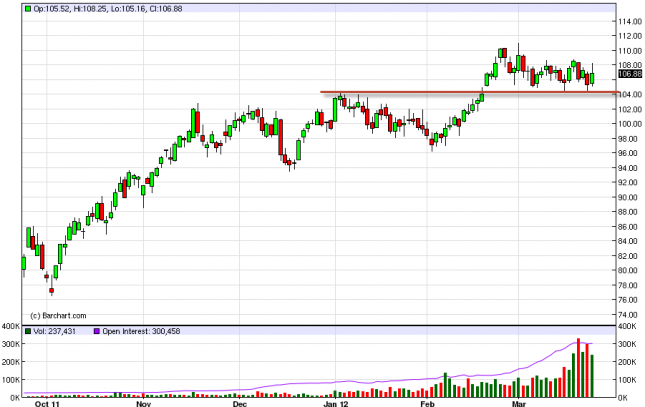Viewport: 645px width, 407px height.
Task: Click the tallest red volume bar in March
Action: [x=578, y=368]
